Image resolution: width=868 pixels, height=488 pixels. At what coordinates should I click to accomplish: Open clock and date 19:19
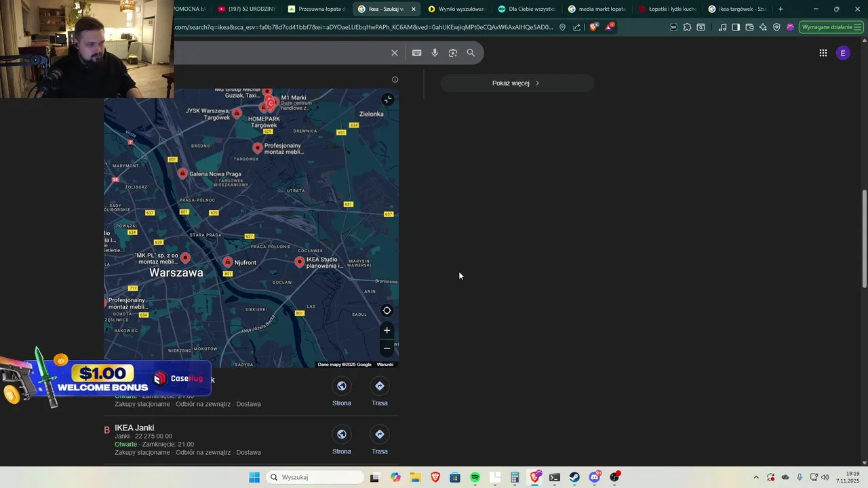tap(848, 477)
